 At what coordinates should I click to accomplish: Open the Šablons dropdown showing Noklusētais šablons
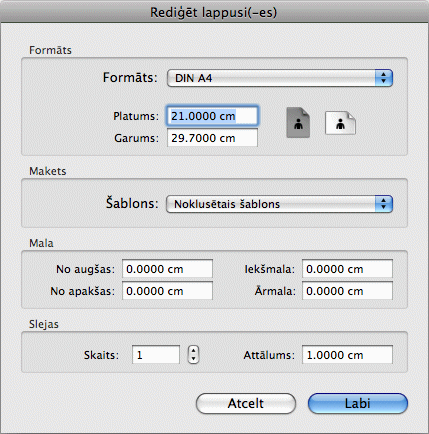[x=279, y=204]
